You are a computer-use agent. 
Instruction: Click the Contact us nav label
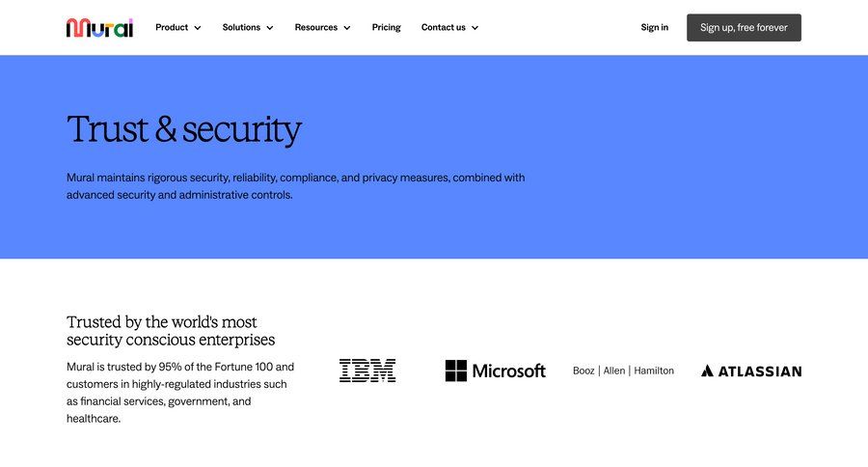tap(444, 28)
